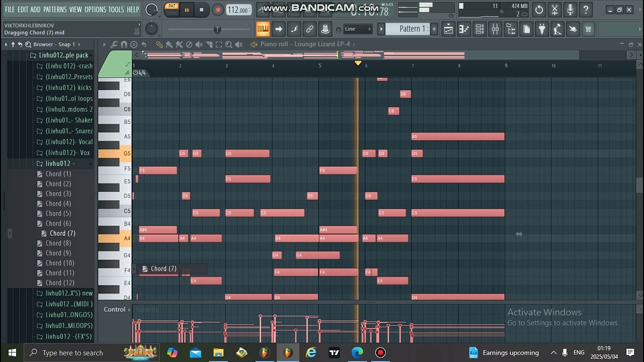Open the Mixer view icon
Viewport: 644px width, 362px height.
click(495, 29)
